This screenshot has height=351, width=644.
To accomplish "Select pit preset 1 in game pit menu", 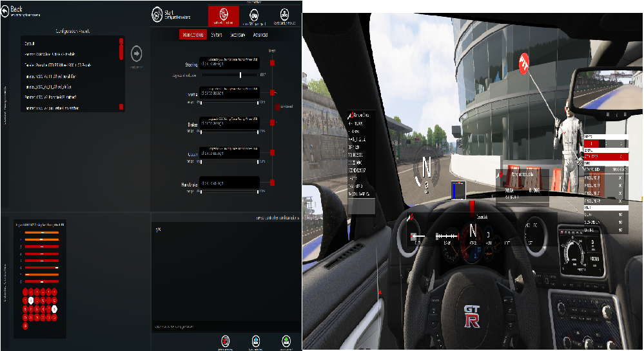I will click(591, 143).
